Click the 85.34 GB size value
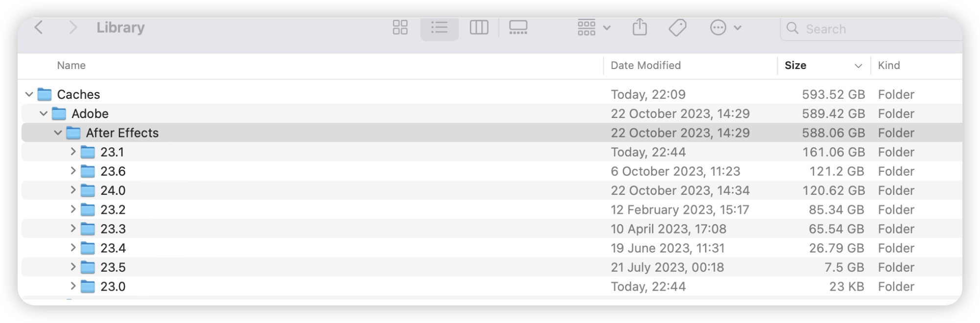The width and height of the screenshot is (980, 323). 837,209
